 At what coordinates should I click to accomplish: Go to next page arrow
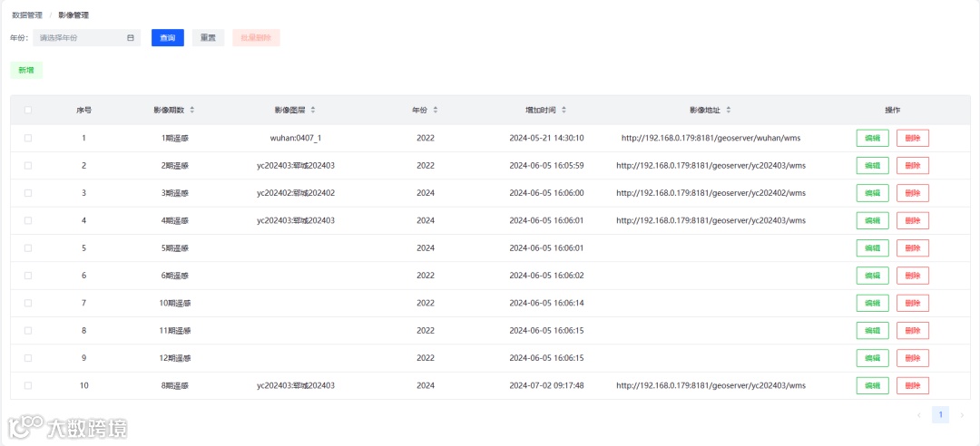pos(962,415)
